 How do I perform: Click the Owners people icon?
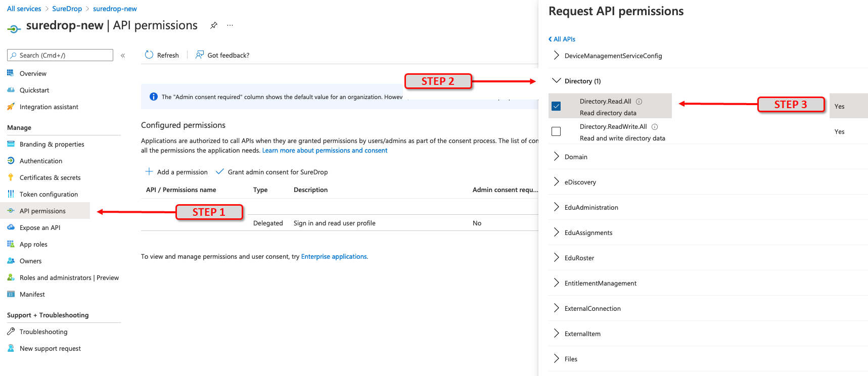pyautogui.click(x=11, y=261)
